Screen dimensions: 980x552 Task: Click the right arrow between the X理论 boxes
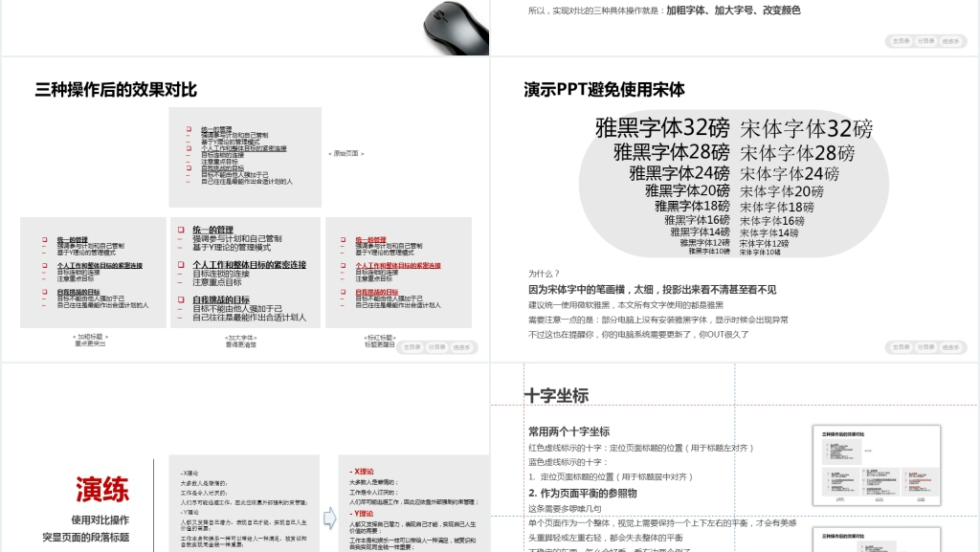point(330,519)
